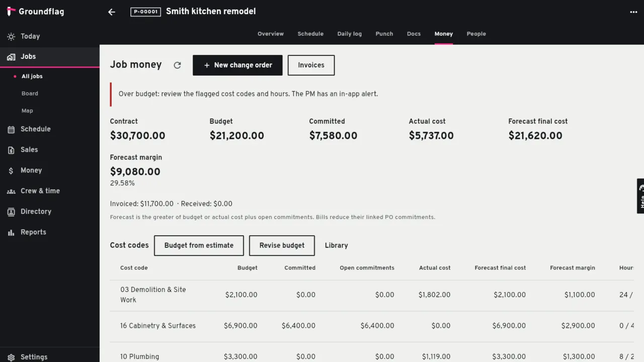This screenshot has height=362, width=644.
Task: Click the Actual cost total $5,737.00
Action: 431,135
